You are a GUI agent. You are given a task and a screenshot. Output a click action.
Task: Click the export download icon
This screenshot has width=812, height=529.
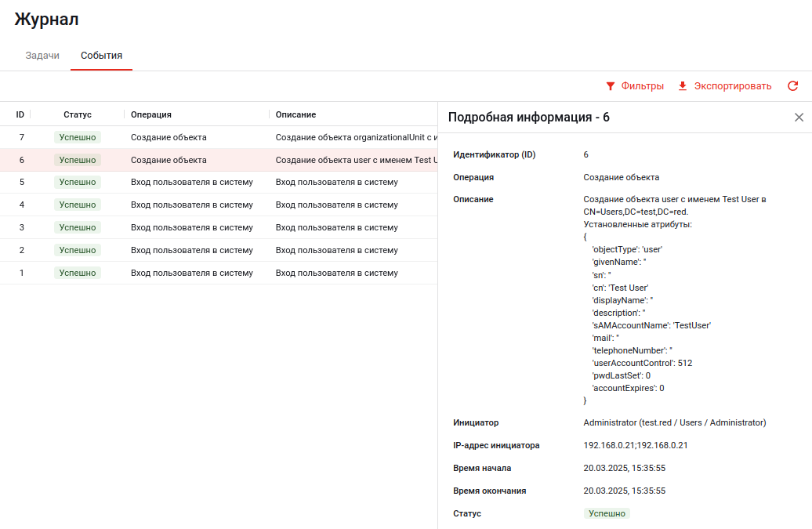(x=683, y=86)
